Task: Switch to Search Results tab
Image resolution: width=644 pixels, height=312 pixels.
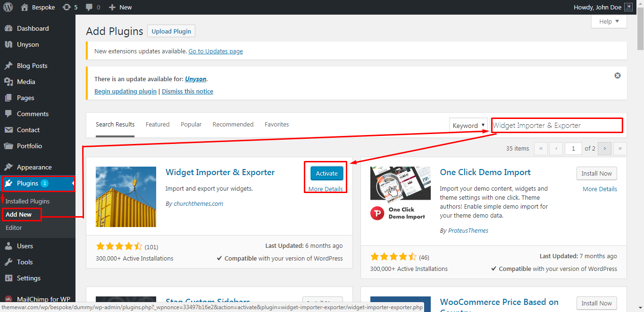Action: coord(115,125)
